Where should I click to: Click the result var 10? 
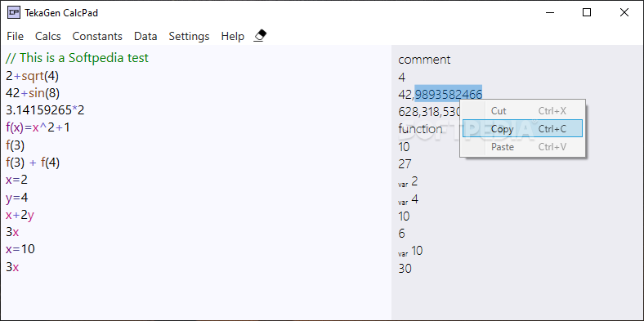pos(410,251)
